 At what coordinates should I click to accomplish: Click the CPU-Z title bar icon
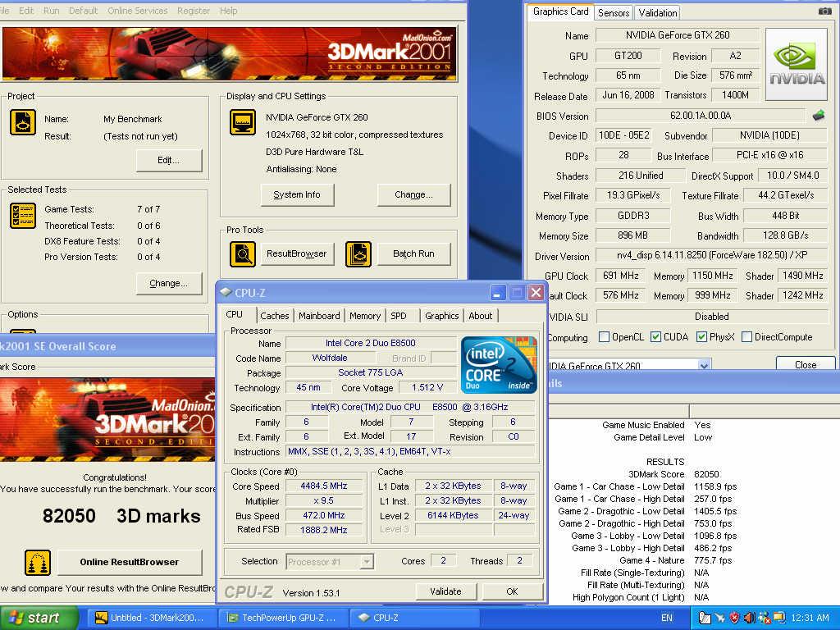click(226, 293)
